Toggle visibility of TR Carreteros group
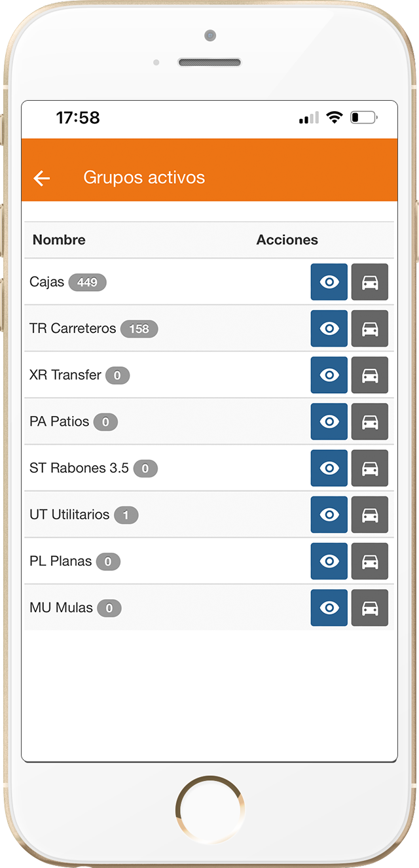This screenshot has height=868, width=419. [x=329, y=328]
